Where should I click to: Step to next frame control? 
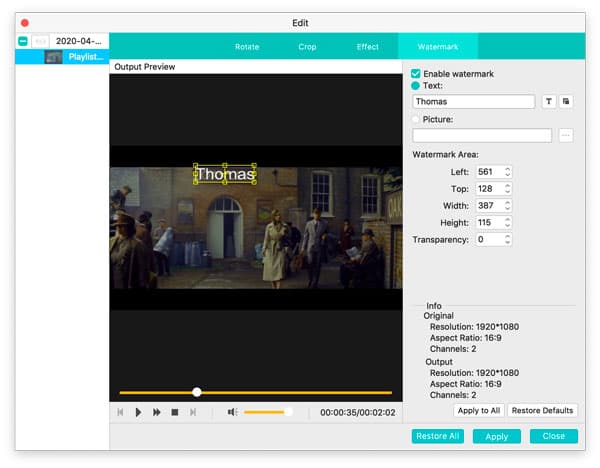pyautogui.click(x=193, y=412)
